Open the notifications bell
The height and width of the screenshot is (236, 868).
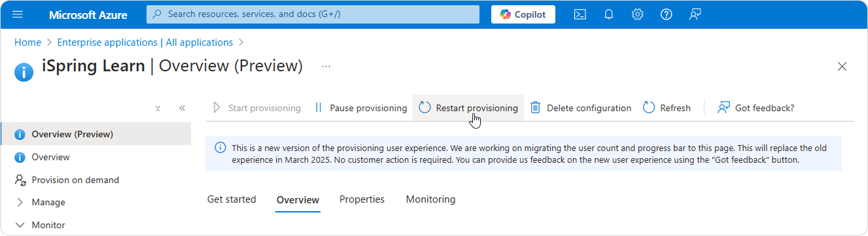pyautogui.click(x=609, y=14)
